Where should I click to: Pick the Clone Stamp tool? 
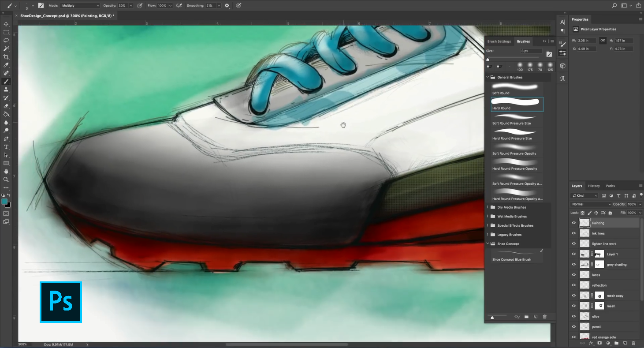(6, 90)
